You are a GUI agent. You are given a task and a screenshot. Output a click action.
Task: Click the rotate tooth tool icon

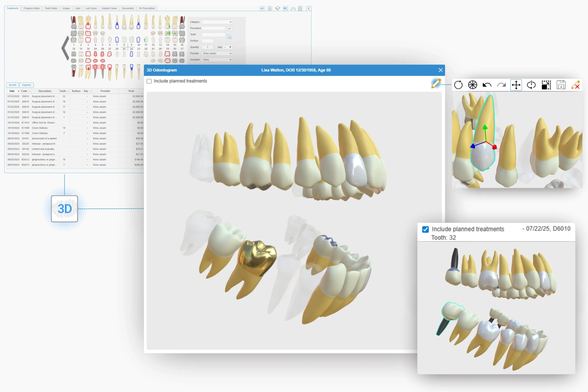pos(531,85)
